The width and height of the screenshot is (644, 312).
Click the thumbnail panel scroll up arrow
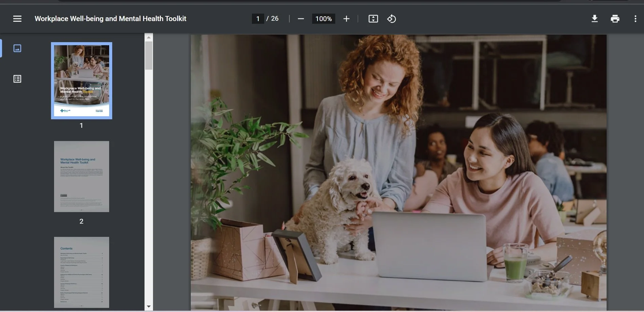pos(149,37)
